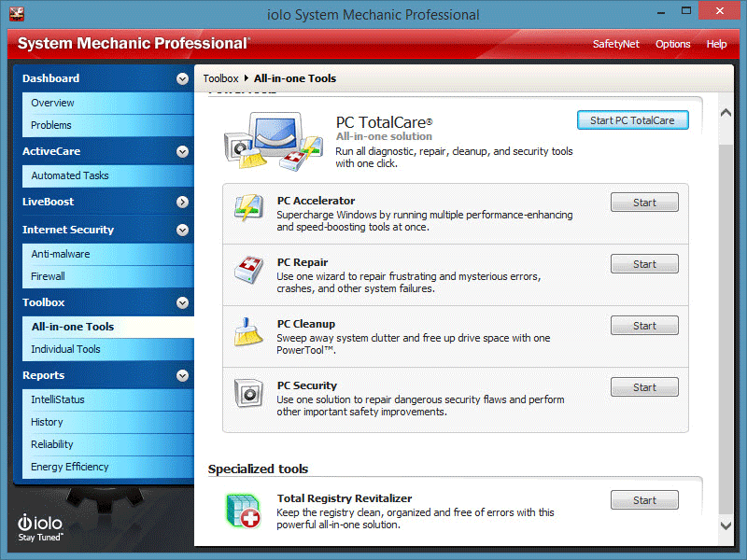Open the History report
This screenshot has height=560, width=747.
pyautogui.click(x=108, y=423)
